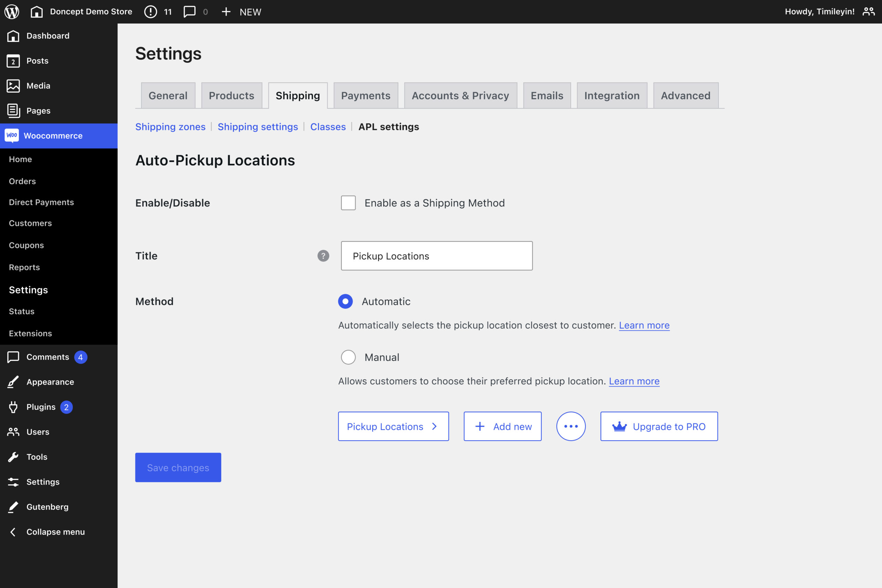Open Pickup Locations button with chevron

coord(393,426)
